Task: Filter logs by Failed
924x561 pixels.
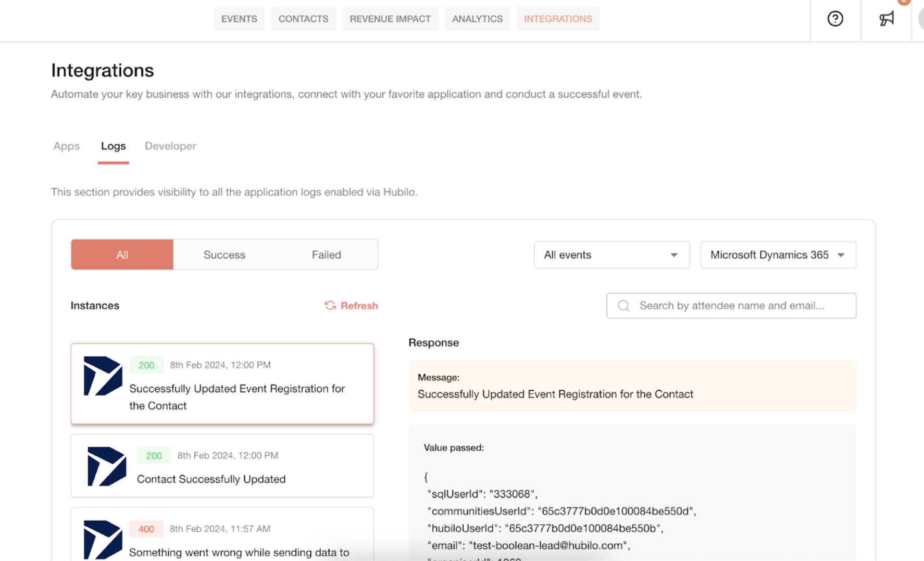Action: click(x=327, y=254)
